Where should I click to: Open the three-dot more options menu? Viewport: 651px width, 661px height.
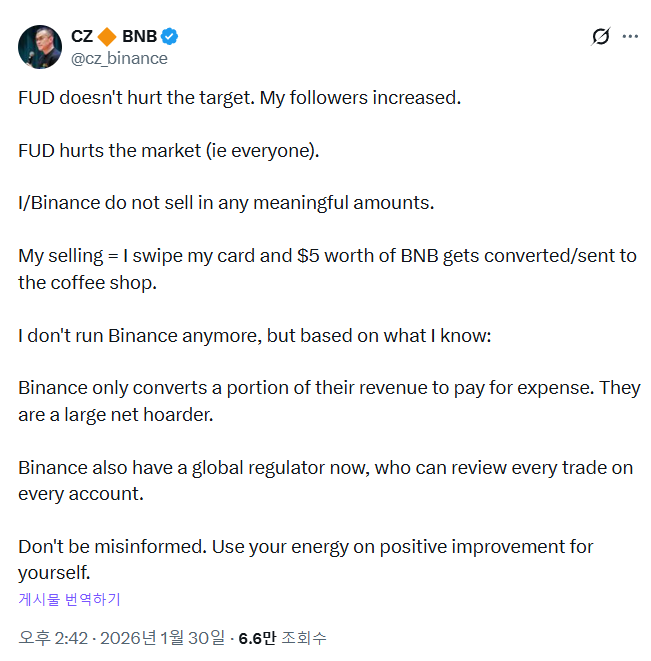[x=630, y=37]
